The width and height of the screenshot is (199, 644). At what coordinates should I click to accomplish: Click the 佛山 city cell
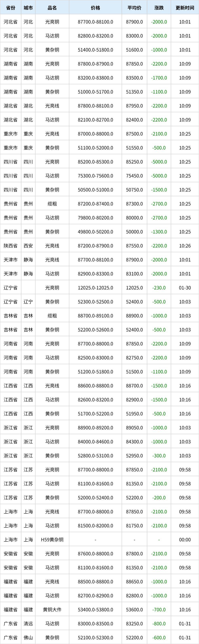click(28, 638)
